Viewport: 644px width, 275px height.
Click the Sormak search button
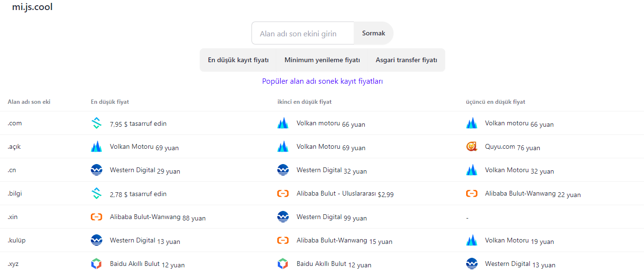pos(373,33)
